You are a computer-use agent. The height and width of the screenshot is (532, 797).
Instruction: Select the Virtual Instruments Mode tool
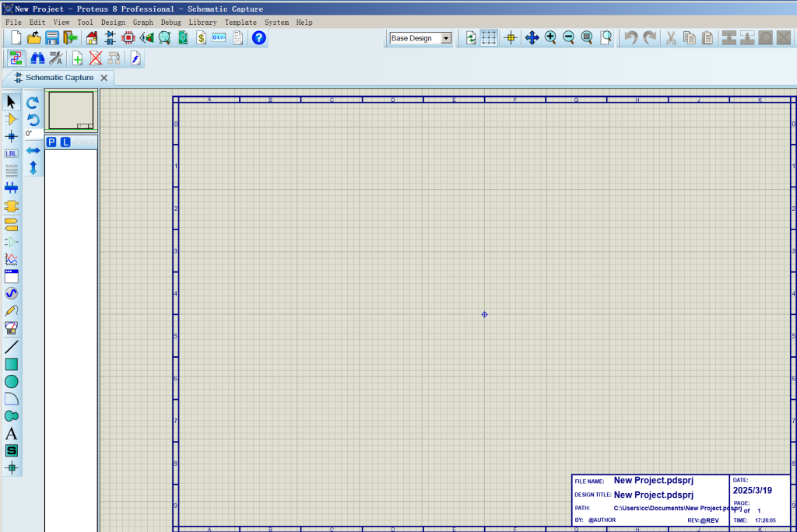11,327
